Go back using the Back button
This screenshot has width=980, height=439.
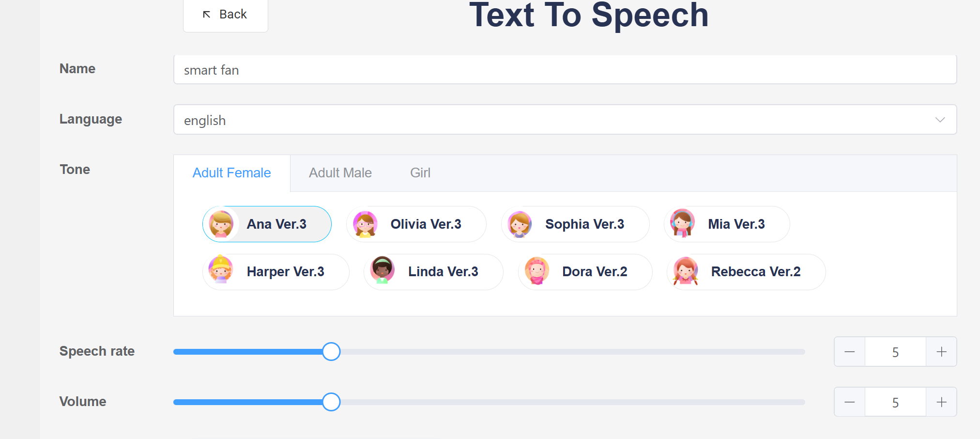[x=226, y=15]
